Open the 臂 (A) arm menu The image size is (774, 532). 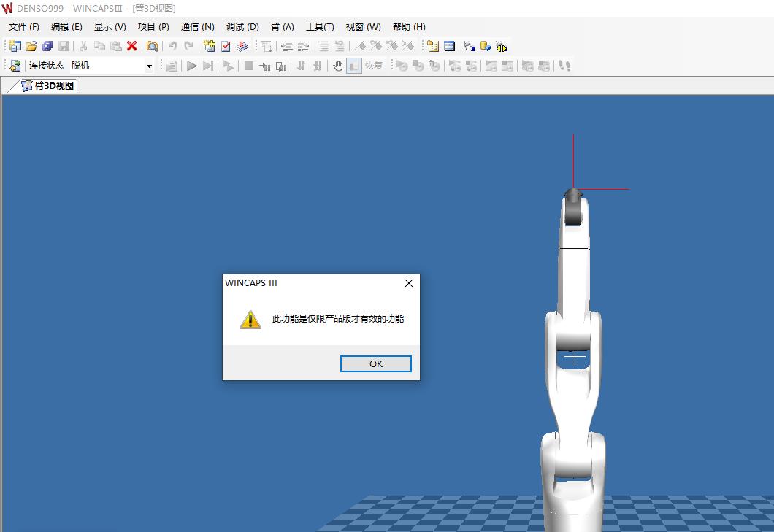pyautogui.click(x=282, y=27)
